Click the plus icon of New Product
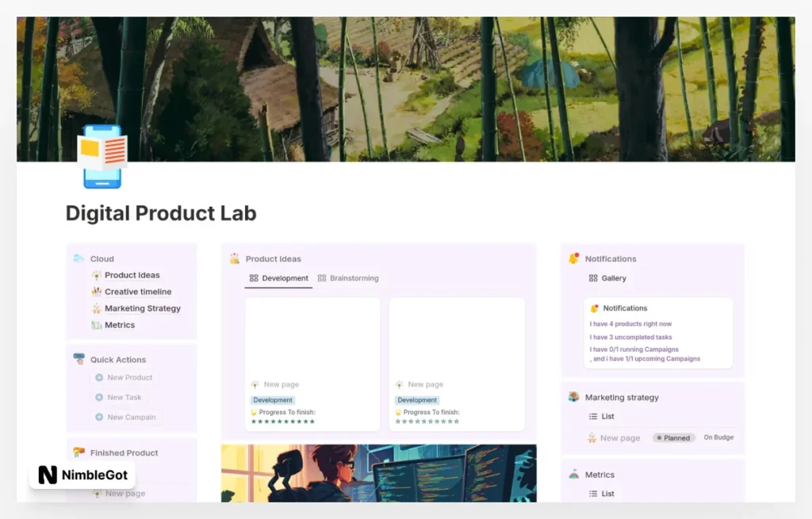Viewport: 812px width, 519px height. 99,378
